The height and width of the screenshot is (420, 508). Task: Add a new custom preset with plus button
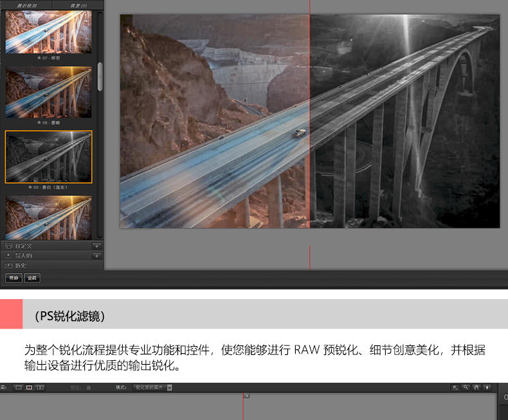tap(97, 246)
